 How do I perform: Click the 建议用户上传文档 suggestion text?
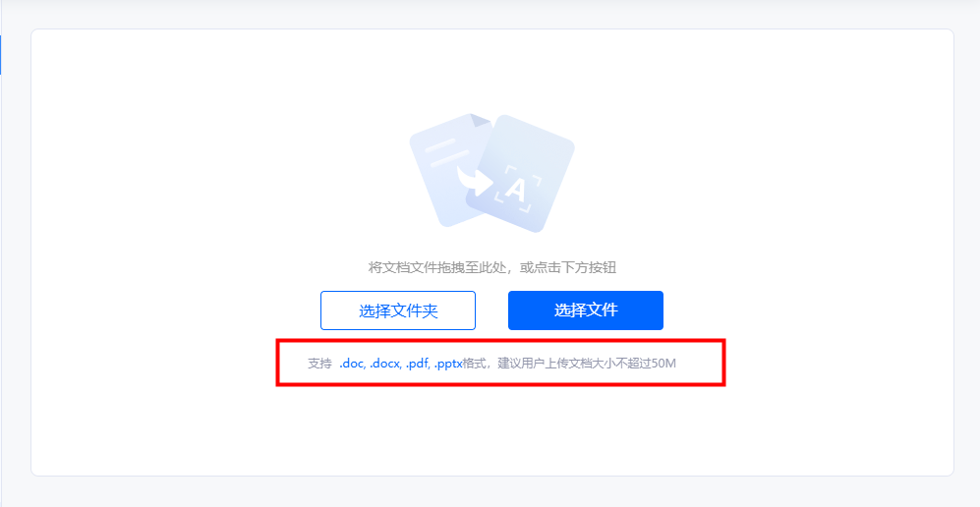pyautogui.click(x=540, y=364)
